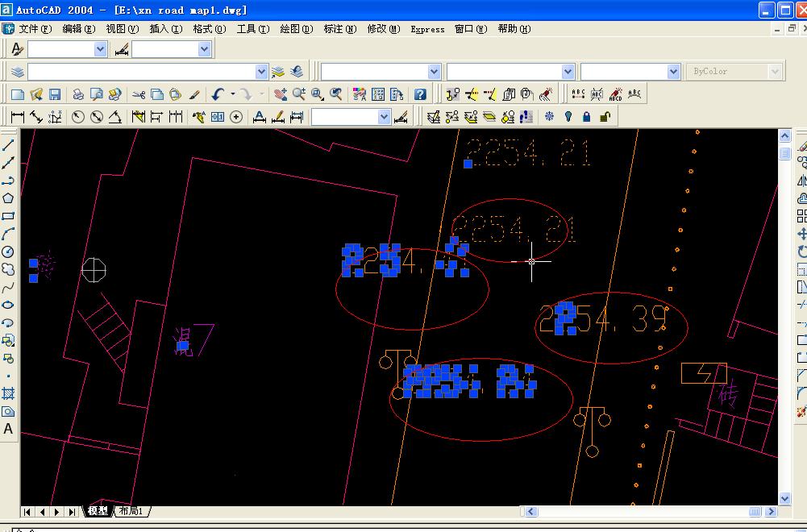
Task: Jump to the first layout tab
Action: pos(27,511)
